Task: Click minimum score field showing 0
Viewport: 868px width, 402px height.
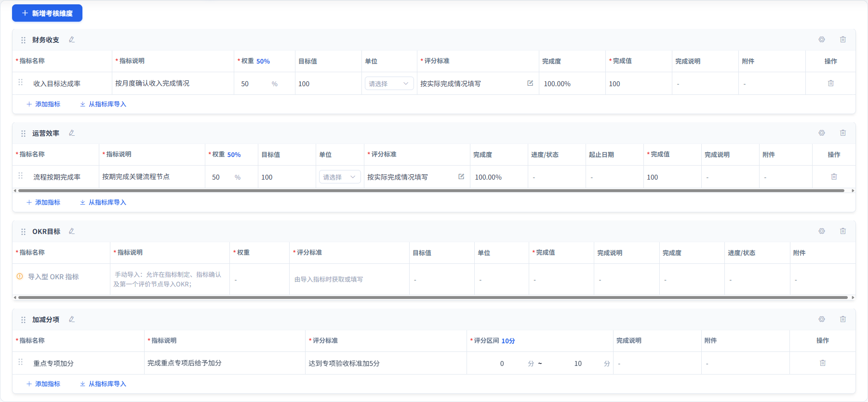Action: (x=502, y=363)
